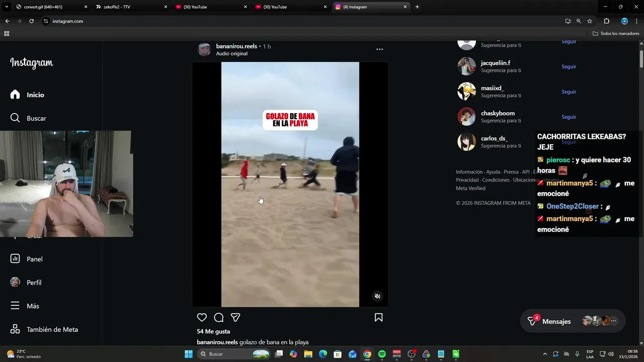Open File Explorer from the taskbar
Viewport: 644px width, 362px height.
[x=308, y=354]
